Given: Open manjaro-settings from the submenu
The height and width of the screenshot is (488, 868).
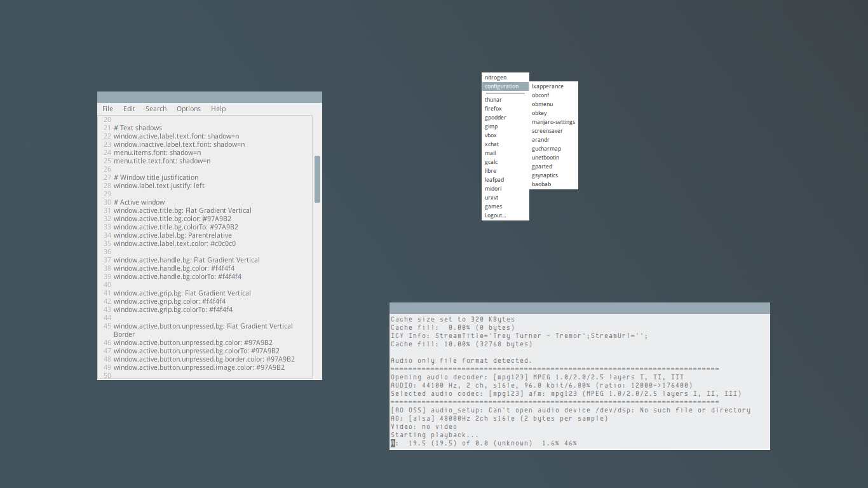Looking at the screenshot, I should [x=553, y=122].
